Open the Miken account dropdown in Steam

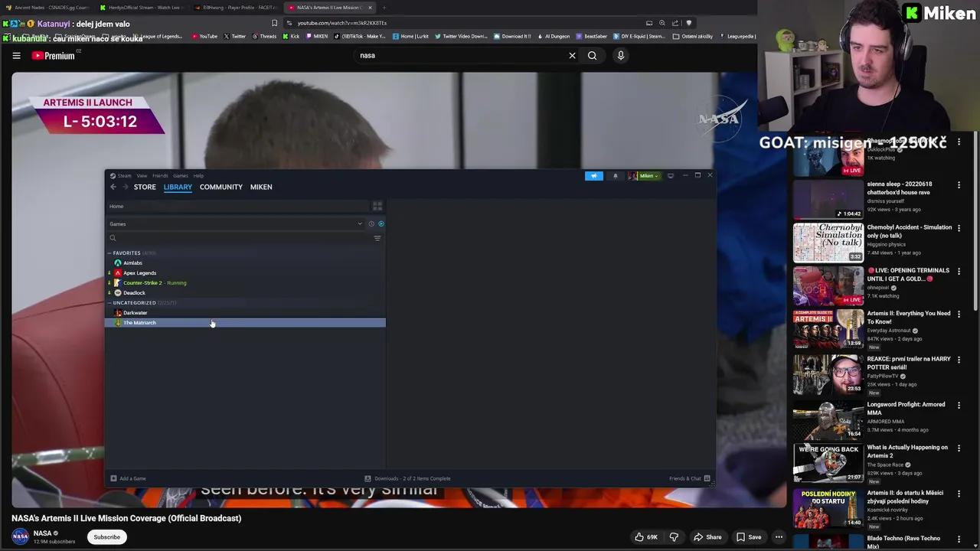coord(645,176)
